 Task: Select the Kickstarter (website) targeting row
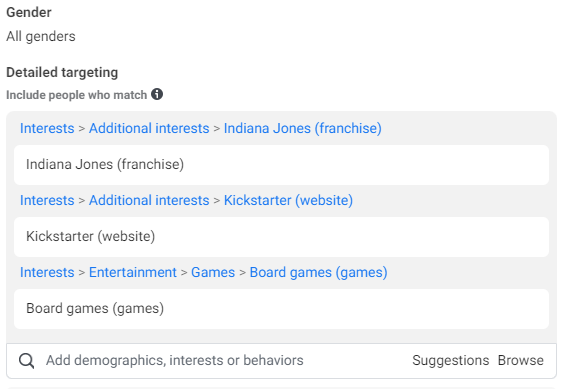point(281,237)
